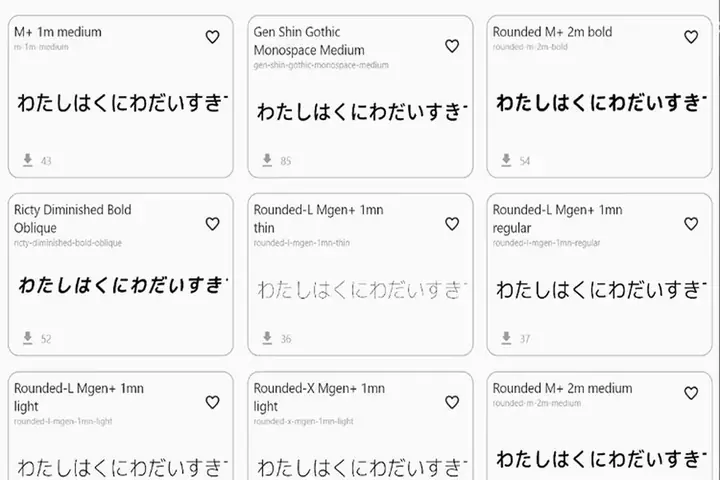This screenshot has height=480, width=720.
Task: Favorite the M+ 1m medium font
Action: point(212,37)
